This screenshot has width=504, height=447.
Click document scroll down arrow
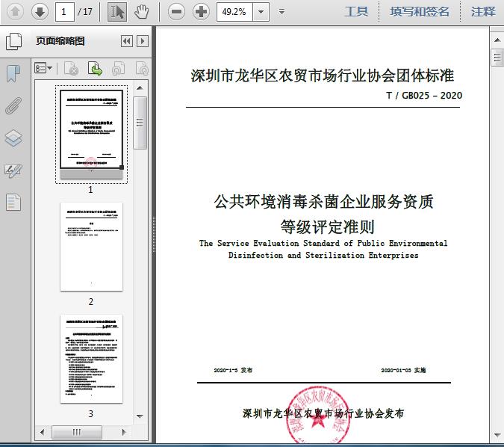[x=497, y=435]
